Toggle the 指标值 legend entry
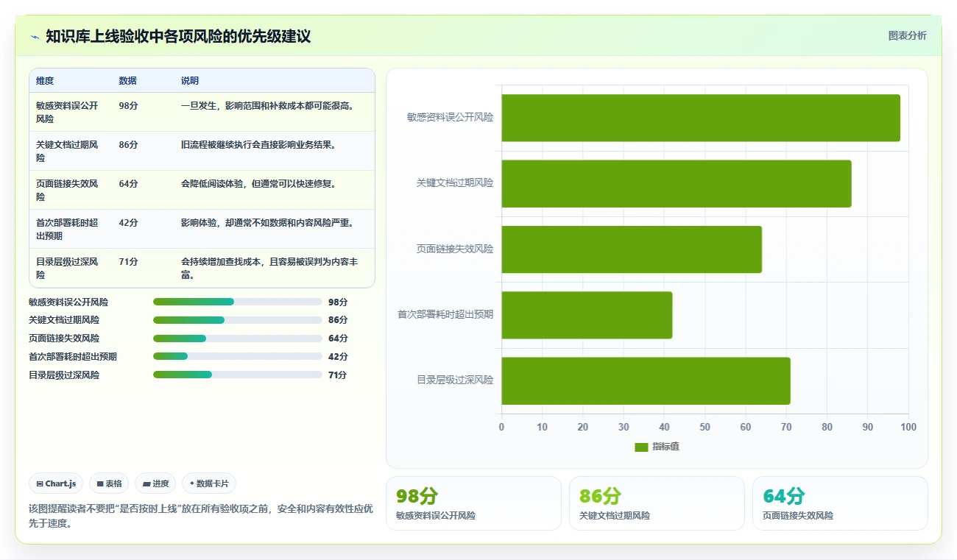Screen dimensions: 957x560 click(x=657, y=447)
